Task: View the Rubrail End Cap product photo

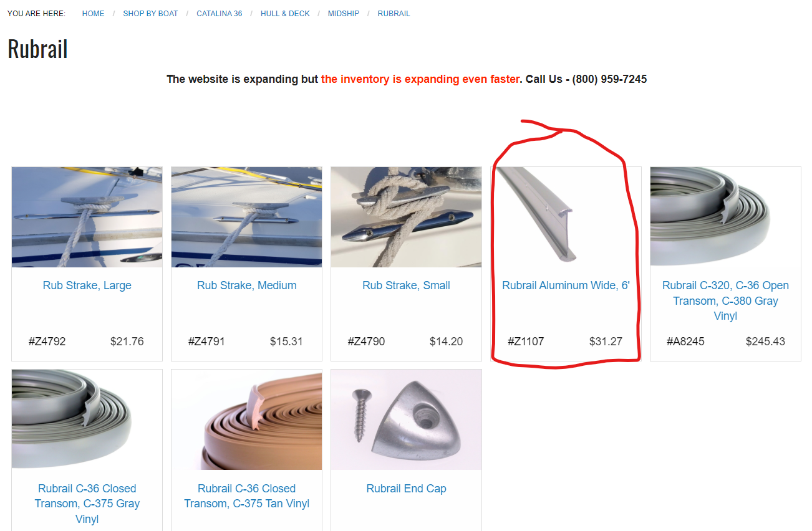Action: point(407,419)
